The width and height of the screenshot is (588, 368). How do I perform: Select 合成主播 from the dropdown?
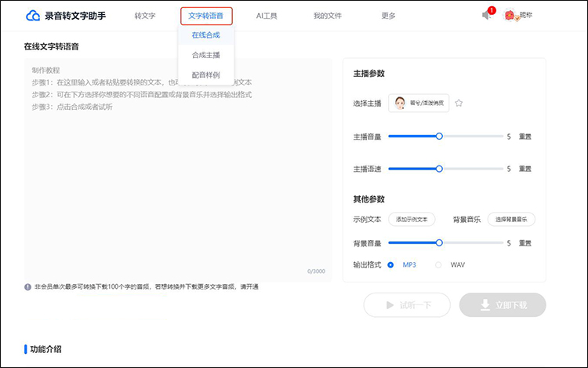tap(206, 55)
